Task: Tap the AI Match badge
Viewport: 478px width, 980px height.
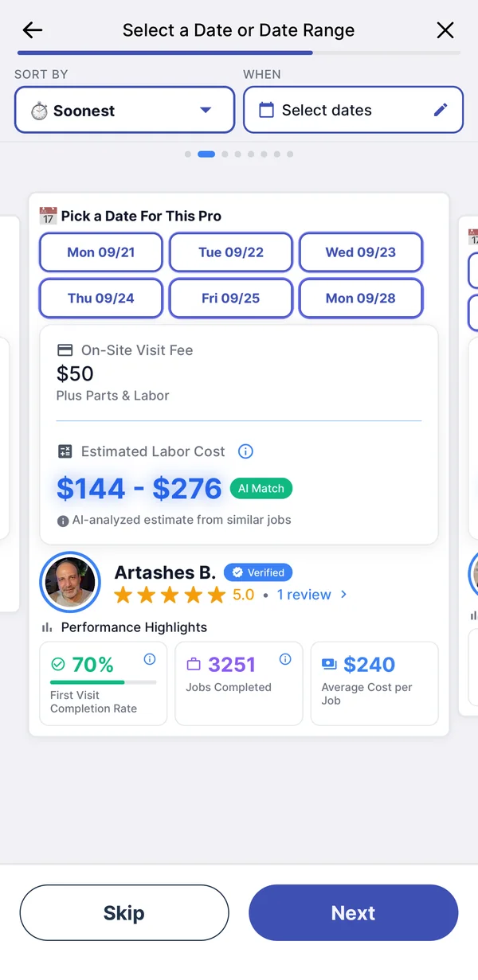Action: click(261, 489)
